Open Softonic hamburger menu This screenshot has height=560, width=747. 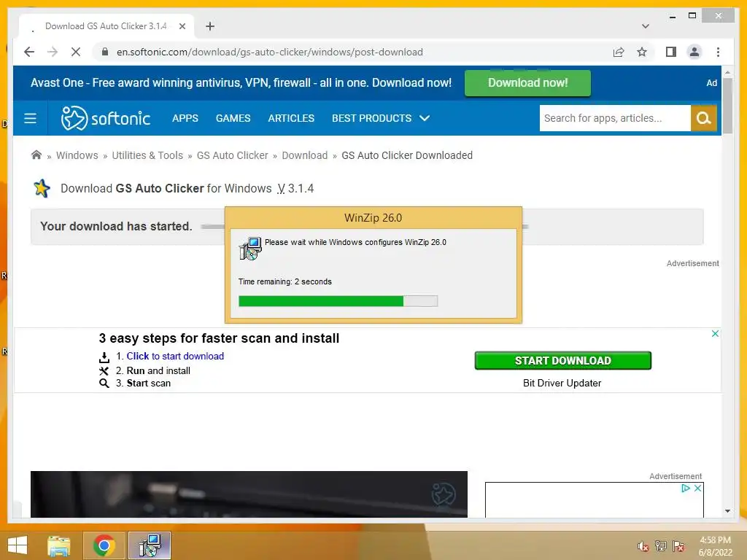click(x=30, y=118)
